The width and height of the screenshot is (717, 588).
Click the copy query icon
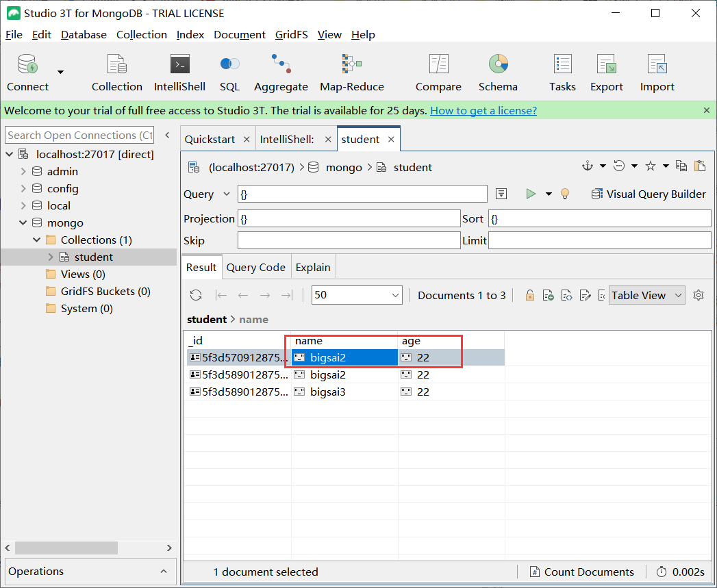(681, 166)
